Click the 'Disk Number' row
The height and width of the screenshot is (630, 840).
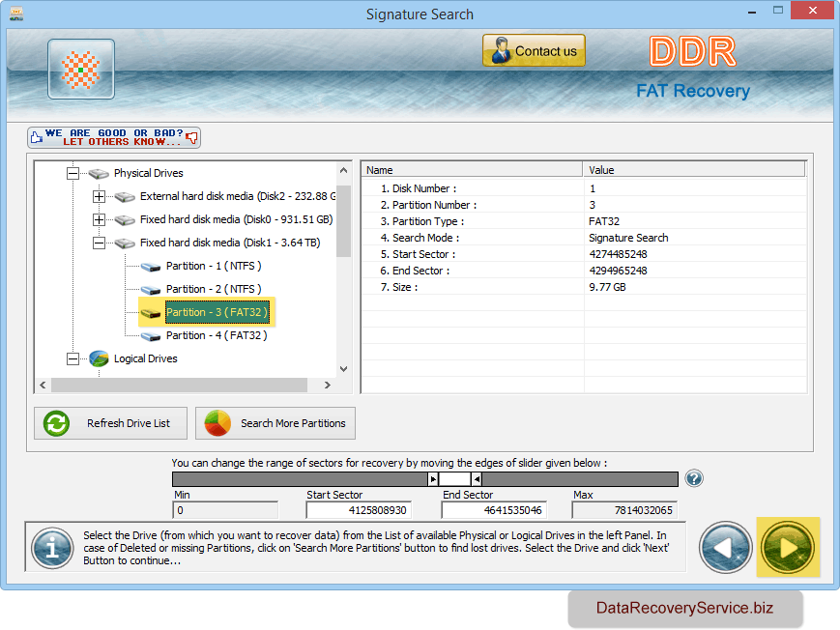(584, 188)
